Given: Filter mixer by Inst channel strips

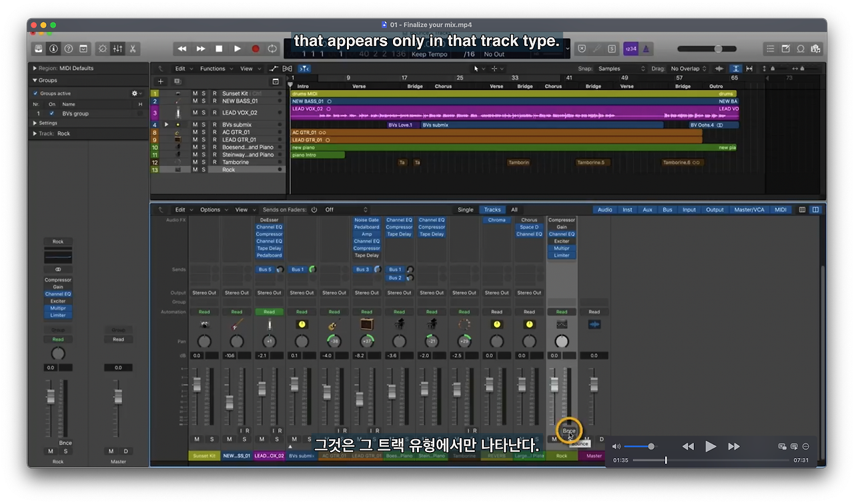Looking at the screenshot, I should tap(627, 210).
